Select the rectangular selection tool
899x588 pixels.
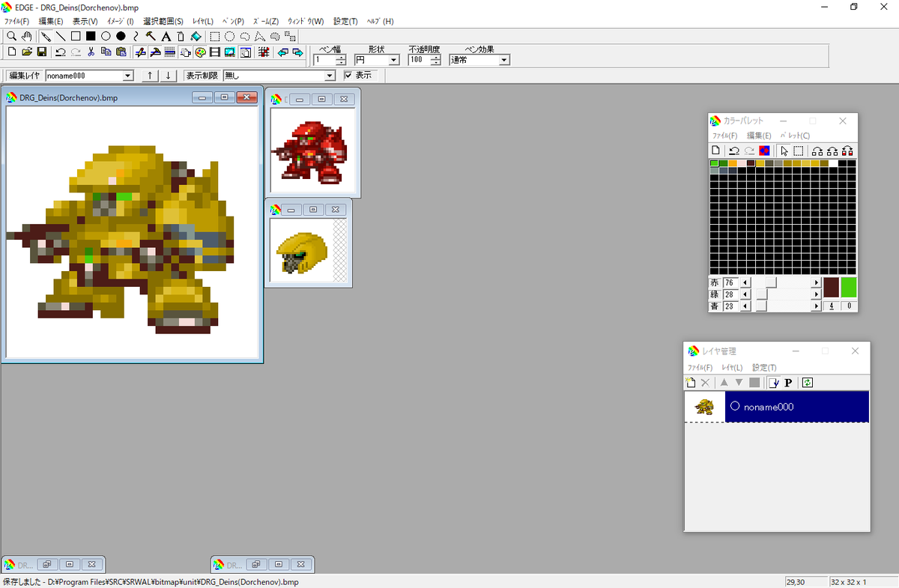(x=215, y=36)
